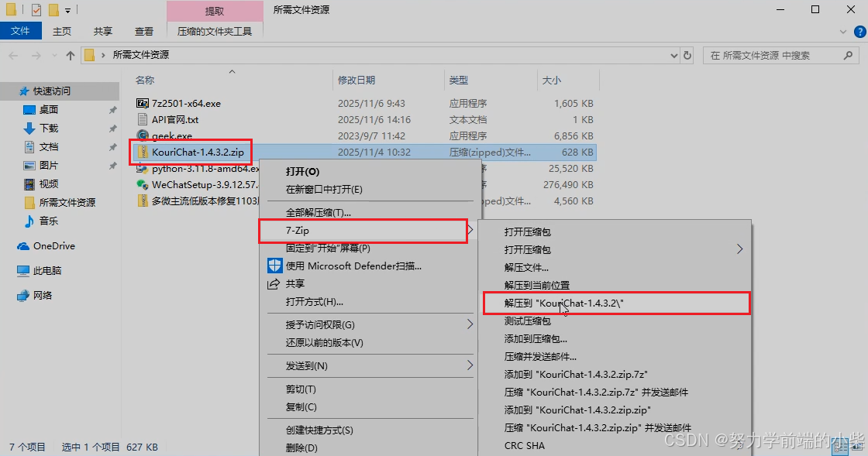
Task: Click the up one level arrow
Action: point(71,55)
